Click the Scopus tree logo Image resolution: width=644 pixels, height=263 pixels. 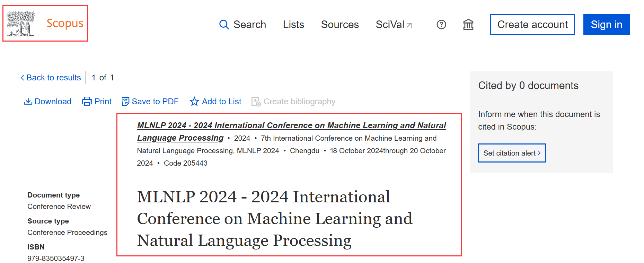(x=21, y=24)
